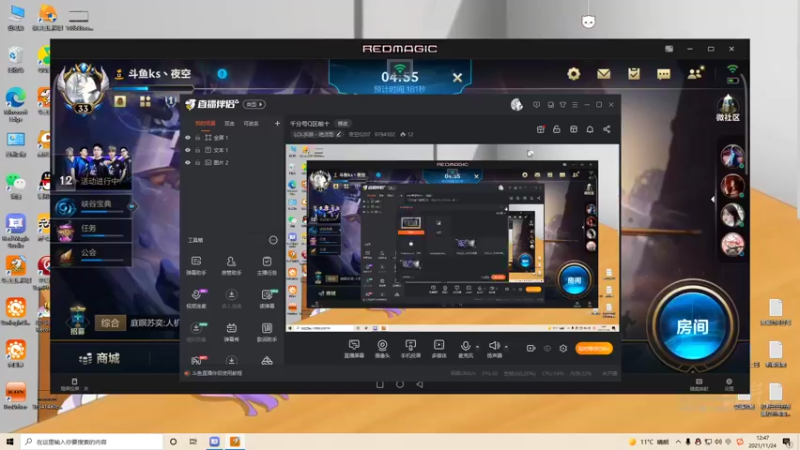Collapse the 工具箱 toolbox with minus circle

click(x=273, y=240)
